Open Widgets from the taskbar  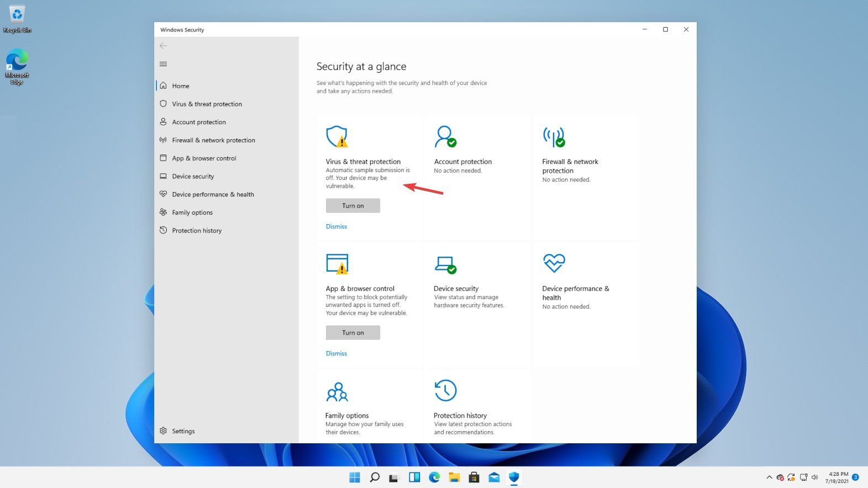414,478
